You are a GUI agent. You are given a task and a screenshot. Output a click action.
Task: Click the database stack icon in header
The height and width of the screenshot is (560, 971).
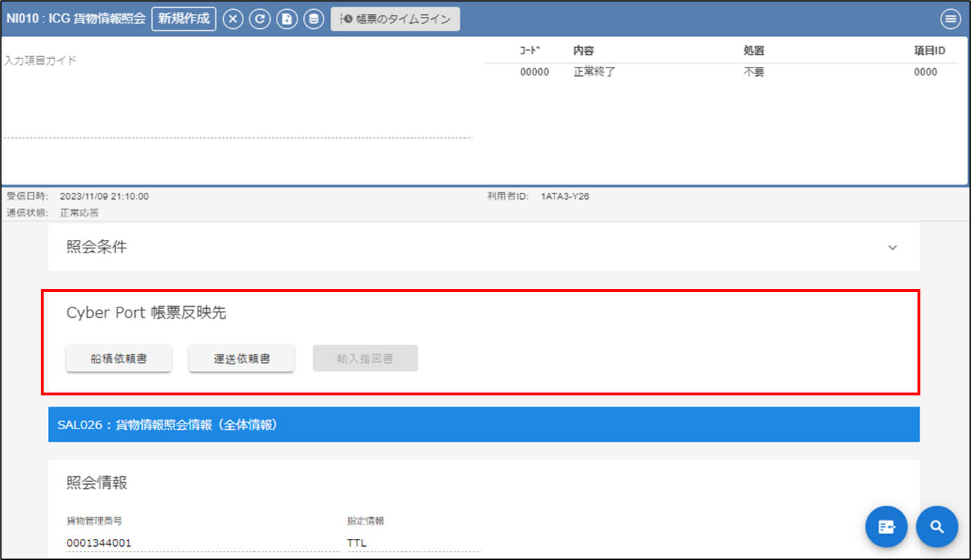314,19
